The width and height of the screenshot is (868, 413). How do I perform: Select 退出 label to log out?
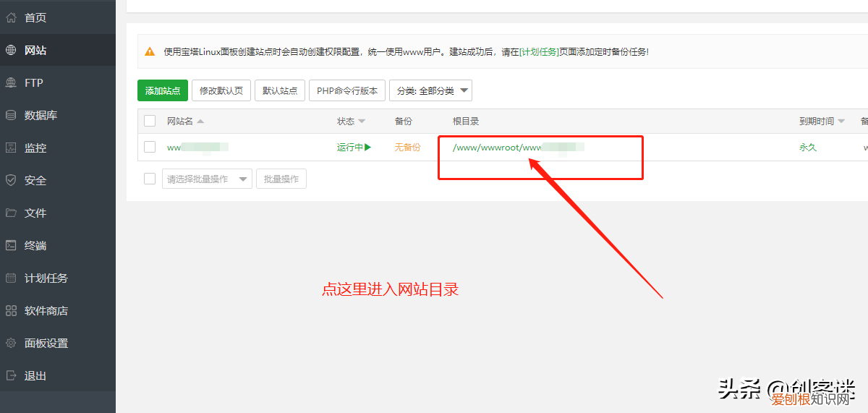click(35, 375)
